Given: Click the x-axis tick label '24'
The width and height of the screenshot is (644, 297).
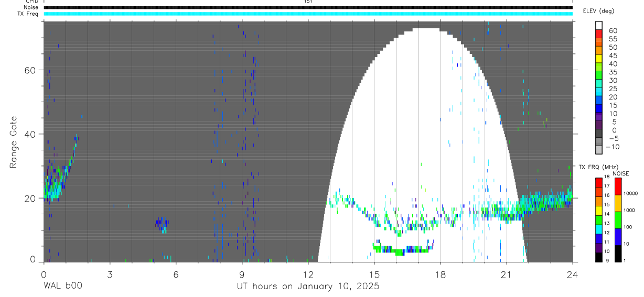Looking at the screenshot, I should pyautogui.click(x=573, y=274).
